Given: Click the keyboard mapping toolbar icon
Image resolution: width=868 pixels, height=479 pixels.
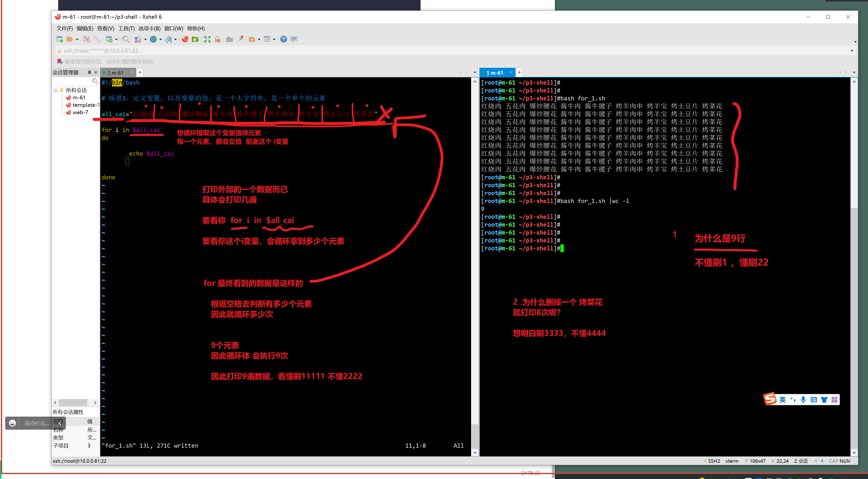Looking at the screenshot, I should click(230, 39).
